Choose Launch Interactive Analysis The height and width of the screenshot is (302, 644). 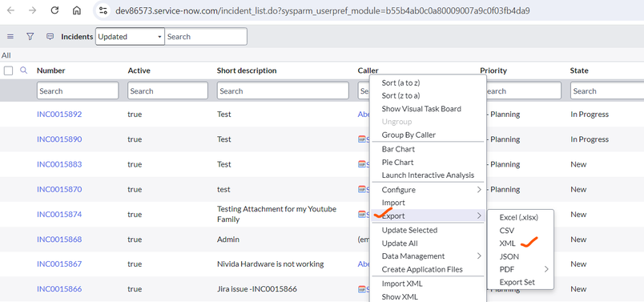(x=428, y=175)
